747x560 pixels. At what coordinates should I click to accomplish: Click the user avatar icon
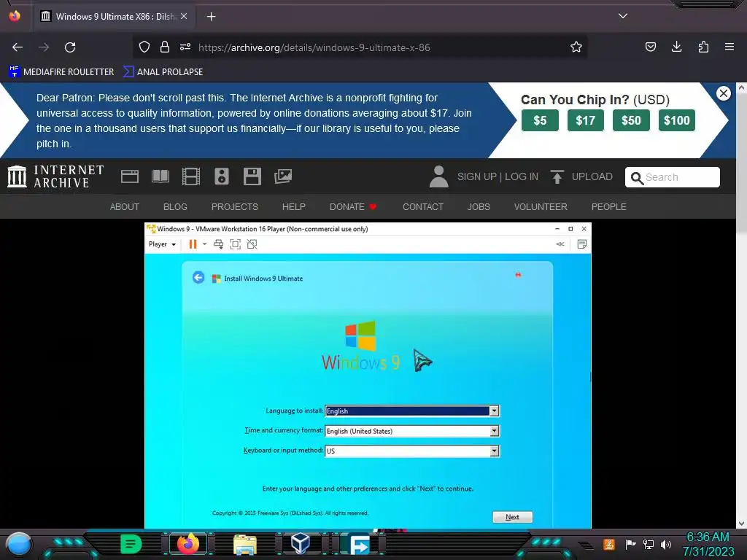[x=438, y=176]
